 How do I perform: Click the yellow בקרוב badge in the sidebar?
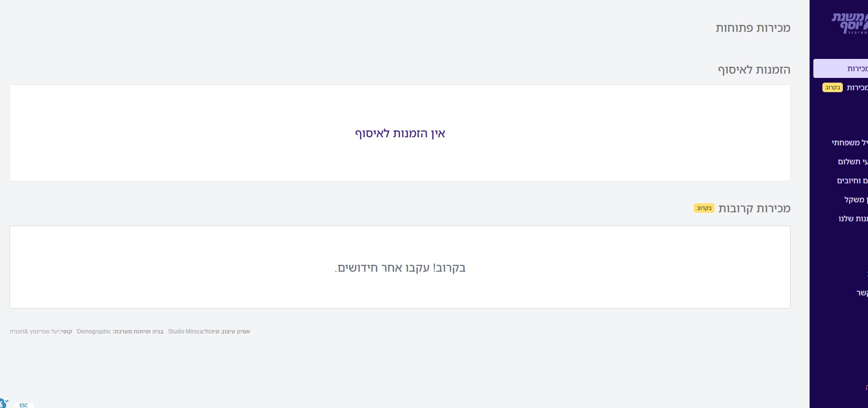coord(832,87)
